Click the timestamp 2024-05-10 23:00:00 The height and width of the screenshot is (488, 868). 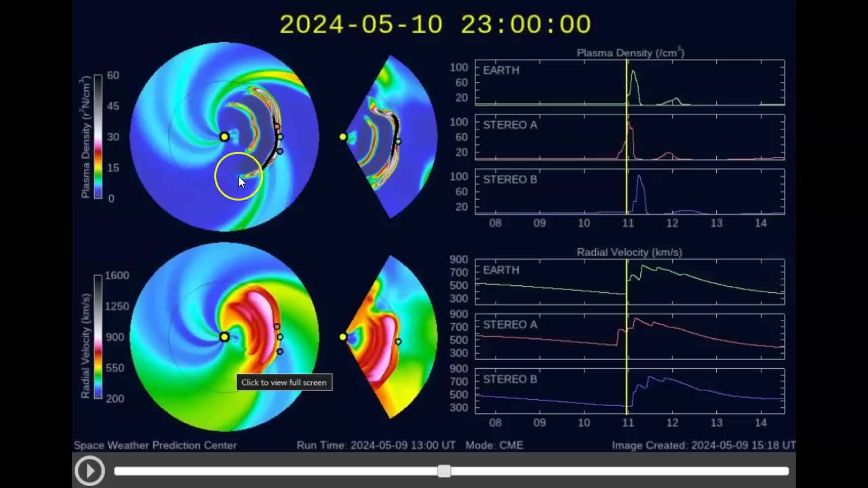pyautogui.click(x=435, y=24)
